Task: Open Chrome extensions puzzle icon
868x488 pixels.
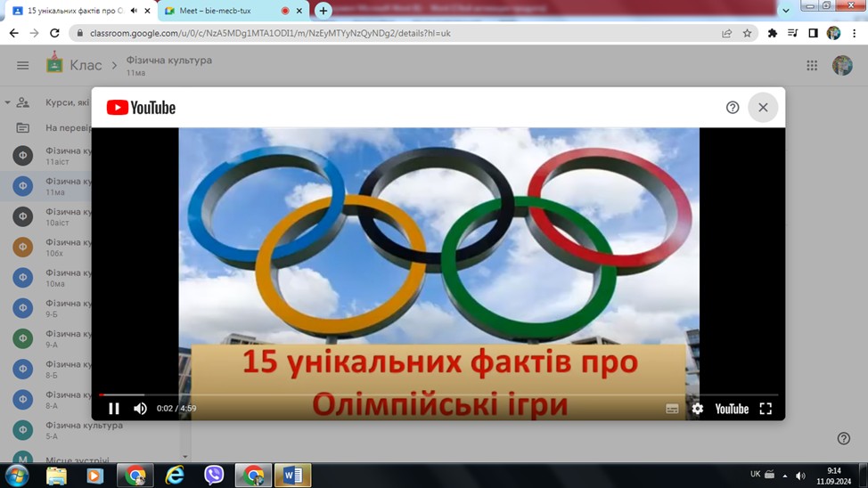Action: (x=773, y=33)
